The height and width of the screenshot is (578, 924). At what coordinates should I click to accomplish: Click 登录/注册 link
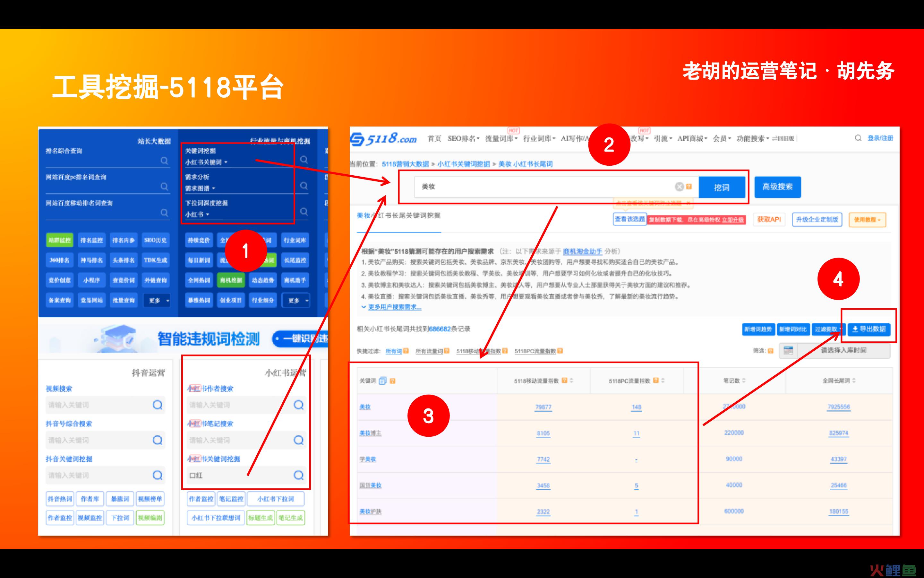(x=880, y=138)
